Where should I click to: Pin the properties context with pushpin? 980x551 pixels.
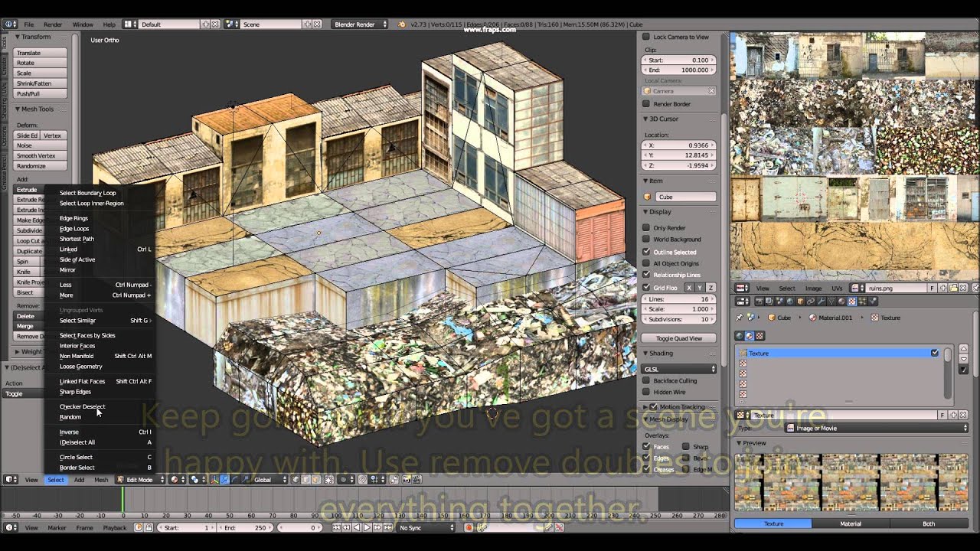pyautogui.click(x=740, y=318)
